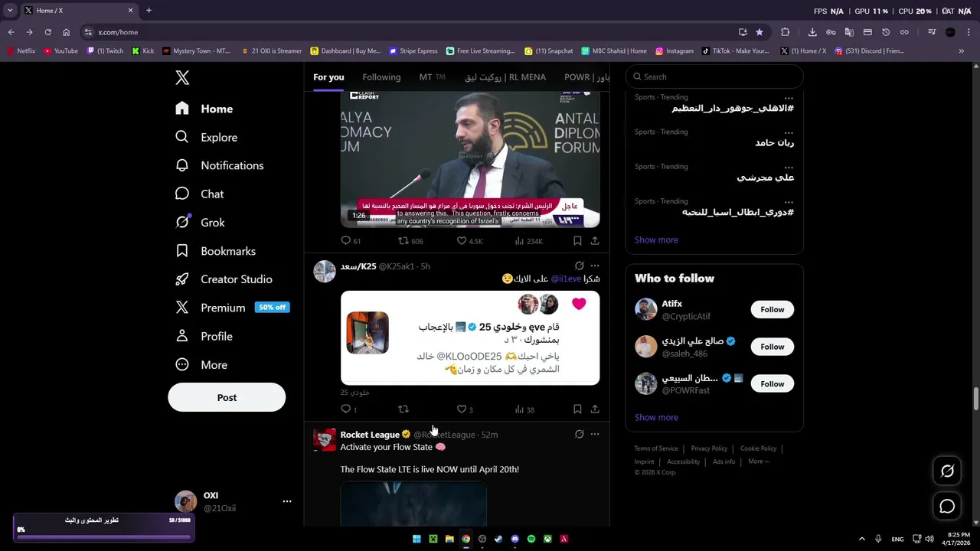This screenshot has height=551, width=980.
Task: Open floating chat messages button
Action: click(x=947, y=507)
